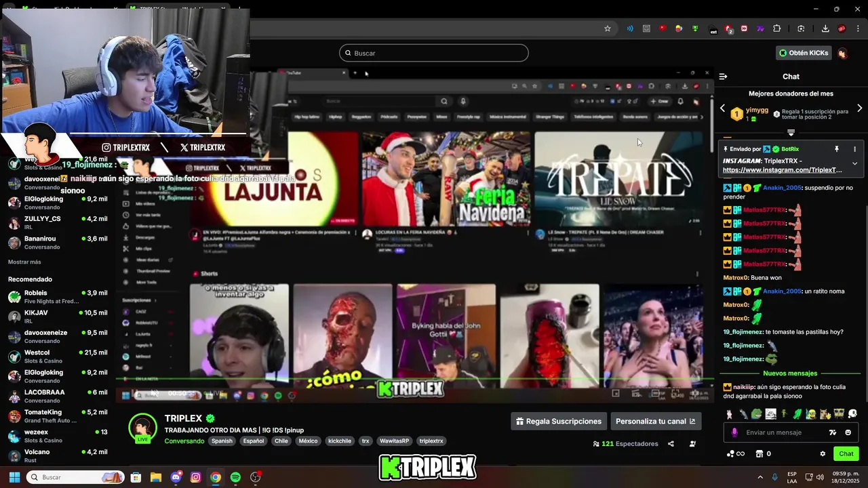The image size is (868, 488).
Task: Expand the system tray hidden icons
Action: [759, 477]
